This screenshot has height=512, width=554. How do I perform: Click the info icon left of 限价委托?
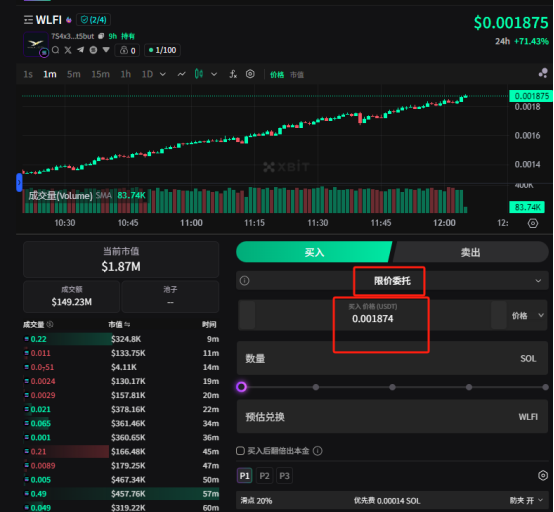[x=244, y=281]
